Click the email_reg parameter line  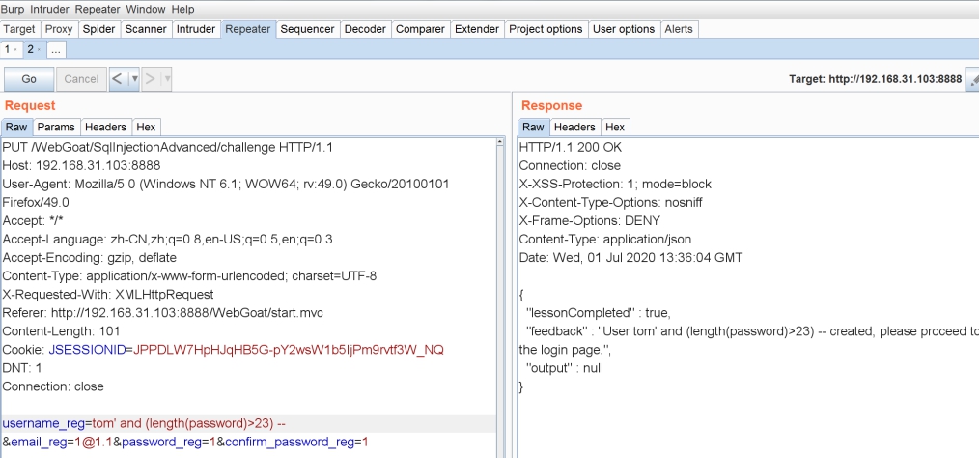tap(185, 442)
